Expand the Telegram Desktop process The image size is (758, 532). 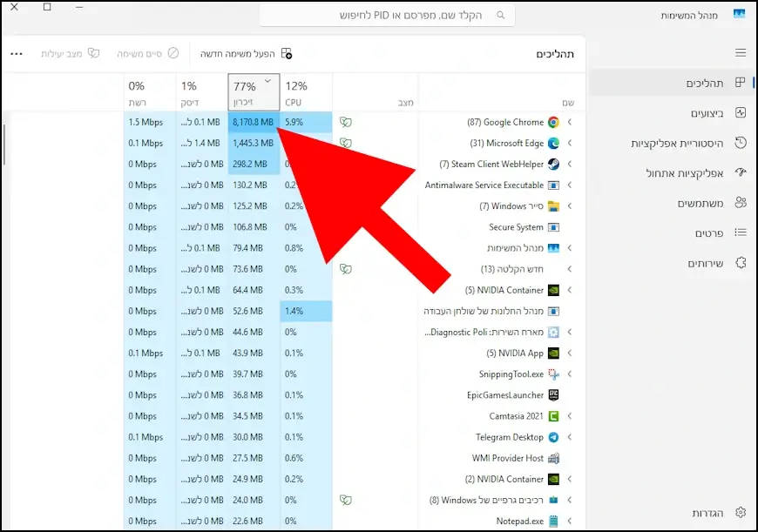point(570,437)
